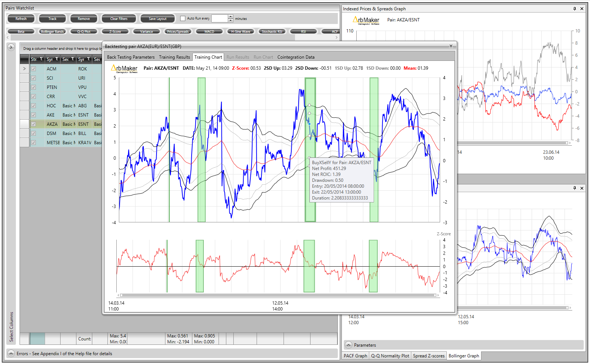Click the MACD indicator button
This screenshot has height=364, width=590.
(209, 32)
